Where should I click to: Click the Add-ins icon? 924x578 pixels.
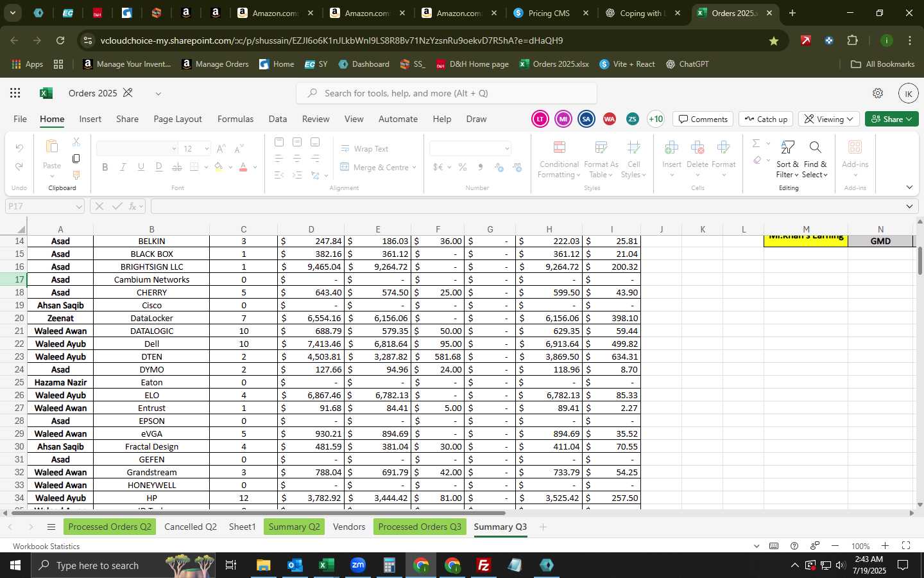855,148
